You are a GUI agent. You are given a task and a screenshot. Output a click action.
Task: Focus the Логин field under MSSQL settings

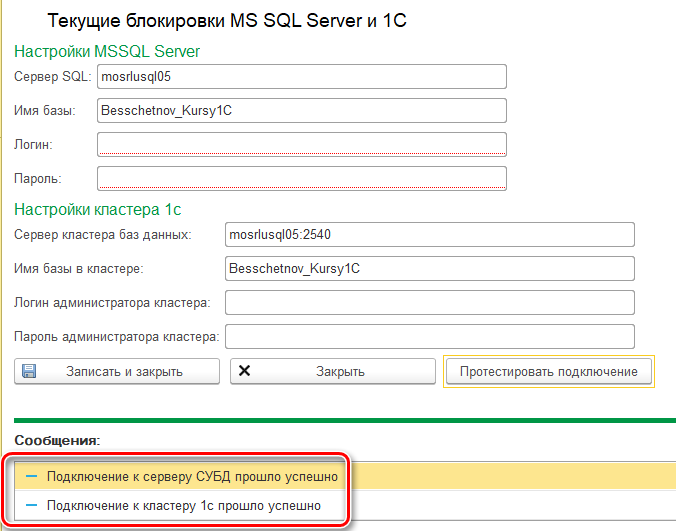coord(302,144)
